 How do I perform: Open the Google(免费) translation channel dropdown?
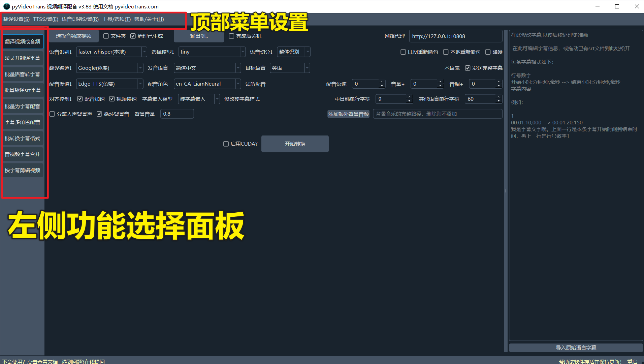(140, 68)
